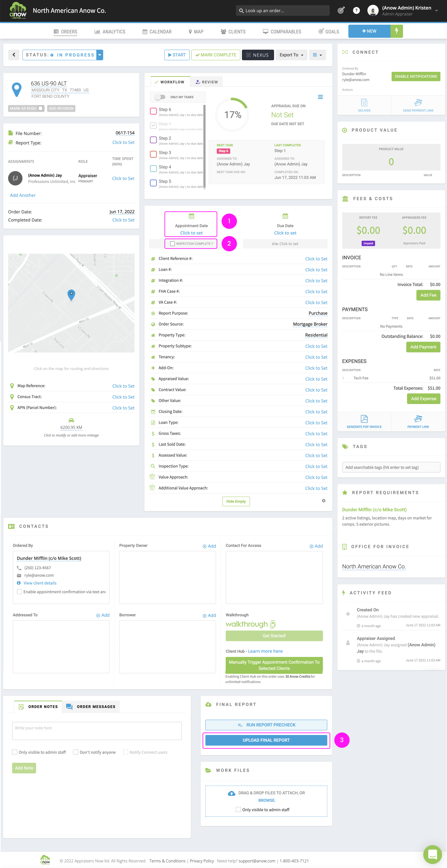Screen dimensions: 447x868
Task: Go back with the left chevron button
Action: point(14,55)
